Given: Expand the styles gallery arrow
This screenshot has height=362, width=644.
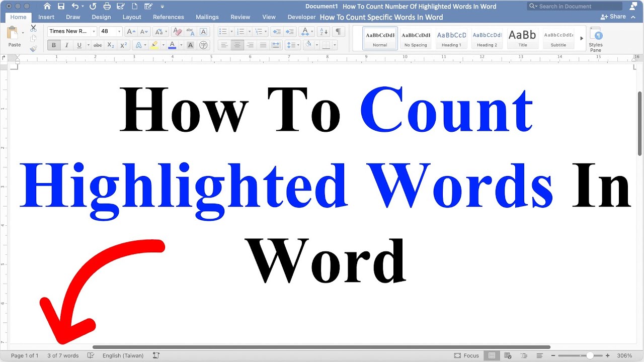Looking at the screenshot, I should (x=582, y=38).
